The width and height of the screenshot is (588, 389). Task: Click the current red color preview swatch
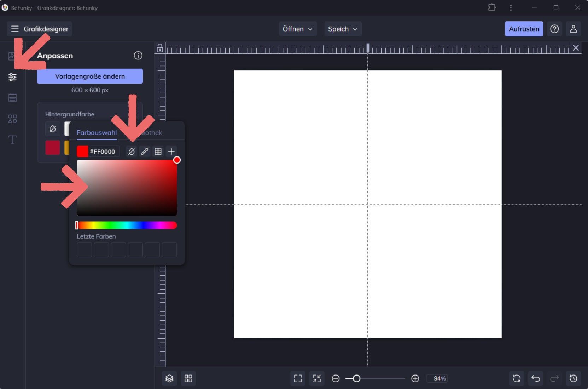[82, 151]
